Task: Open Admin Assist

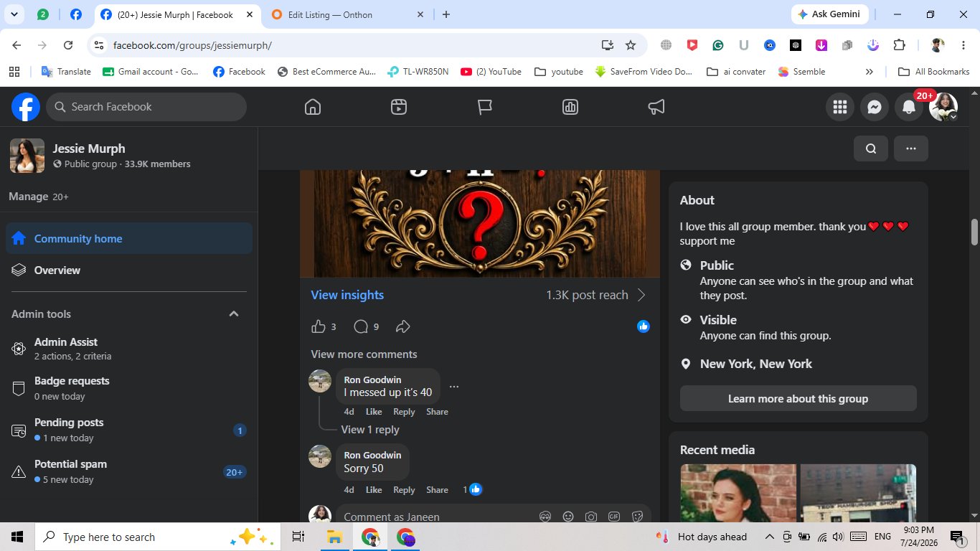Action: tap(129, 349)
